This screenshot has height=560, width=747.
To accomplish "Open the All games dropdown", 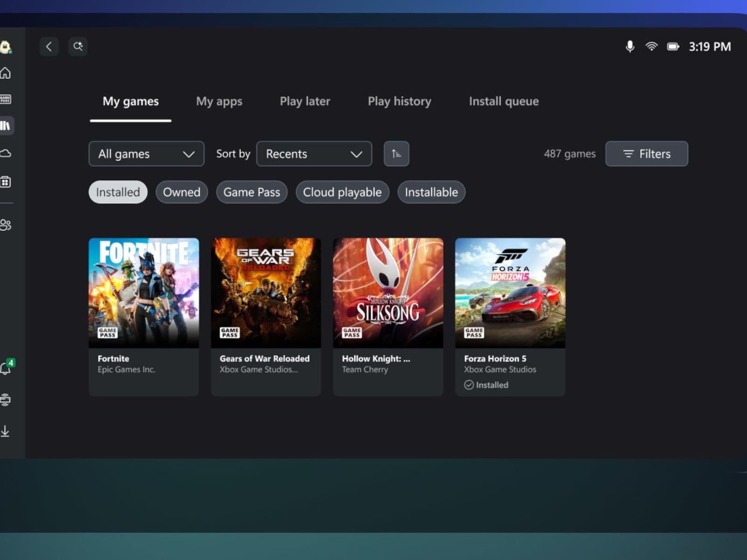I will [146, 154].
